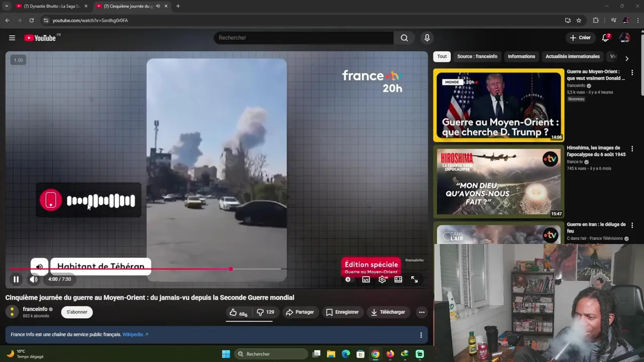This screenshot has height=362, width=644.
Task: Click the search magnifier button
Action: pos(404,38)
